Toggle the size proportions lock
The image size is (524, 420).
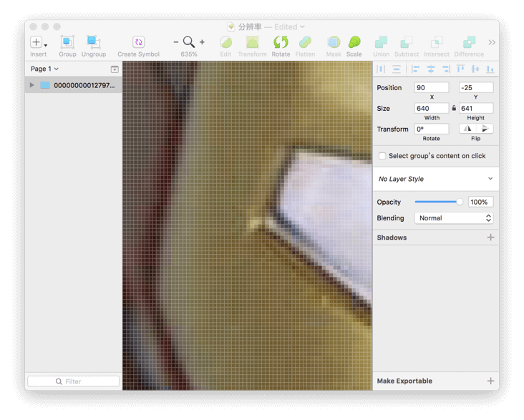454,108
